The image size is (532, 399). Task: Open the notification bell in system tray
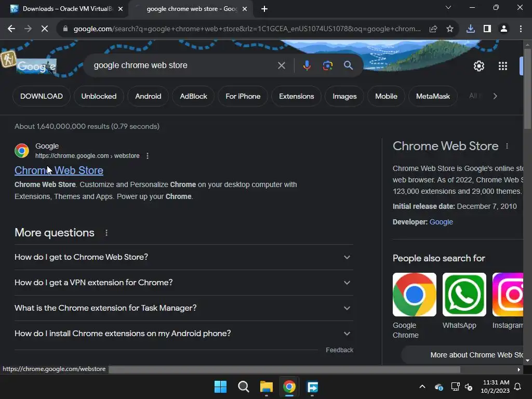pyautogui.click(x=517, y=387)
